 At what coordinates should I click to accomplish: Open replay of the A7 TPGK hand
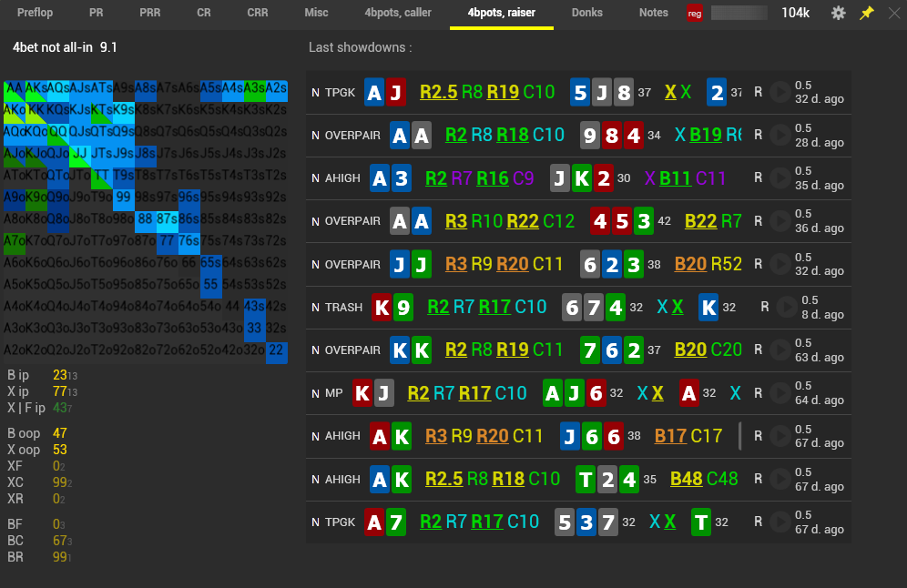pyautogui.click(x=780, y=522)
